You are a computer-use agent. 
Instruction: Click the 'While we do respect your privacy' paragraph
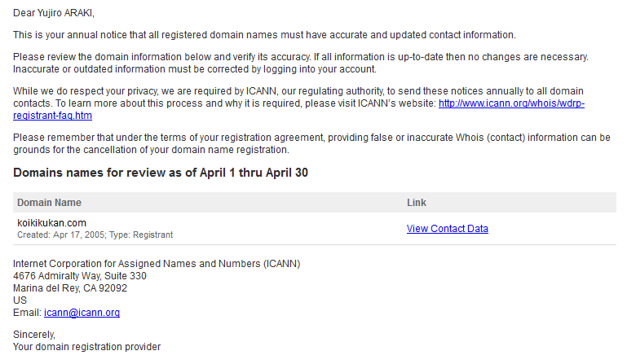298,103
